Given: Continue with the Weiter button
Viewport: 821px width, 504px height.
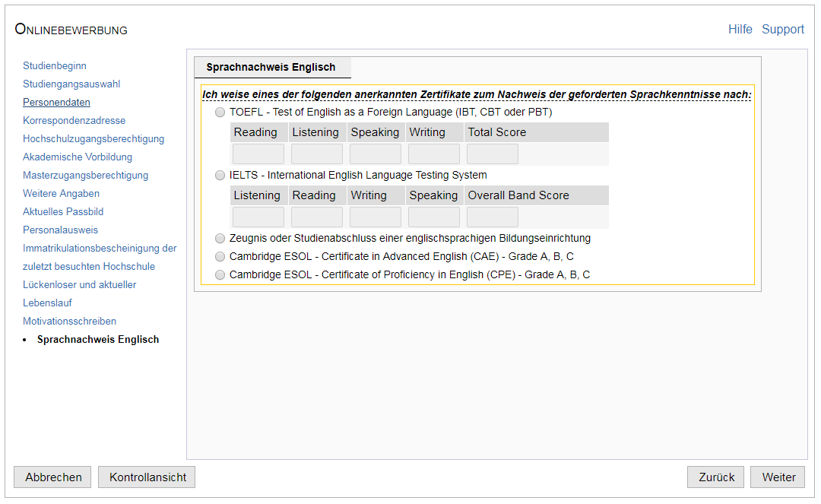Looking at the screenshot, I should tap(778, 477).
